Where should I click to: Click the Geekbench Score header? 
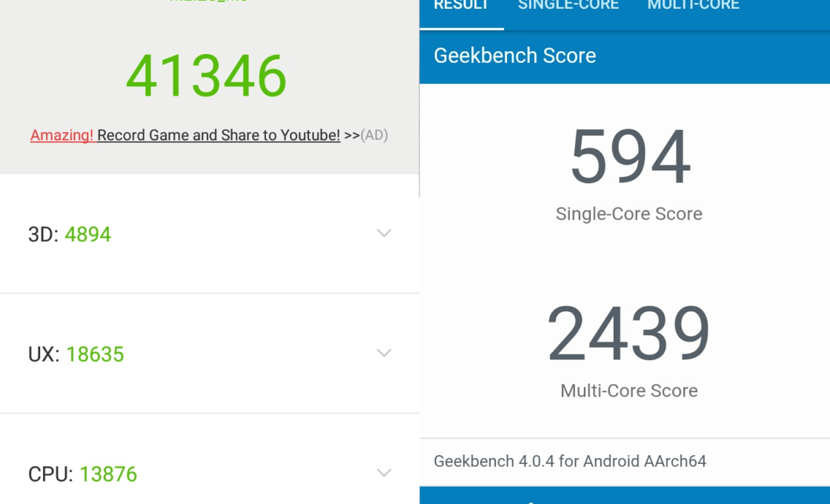515,56
